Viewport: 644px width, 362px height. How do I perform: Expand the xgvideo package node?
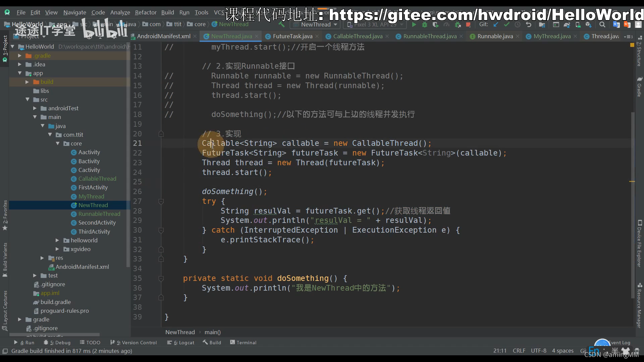tap(57, 249)
